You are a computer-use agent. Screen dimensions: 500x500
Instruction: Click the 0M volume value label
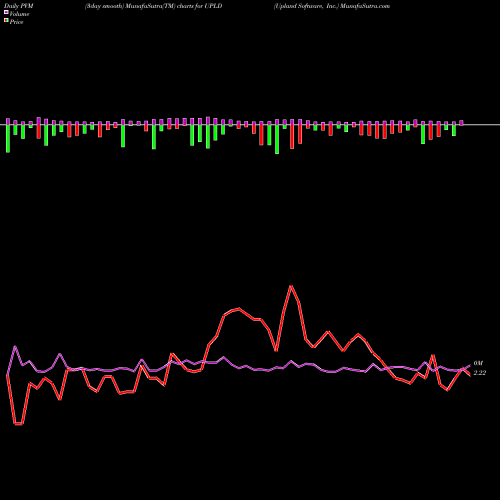[478, 363]
